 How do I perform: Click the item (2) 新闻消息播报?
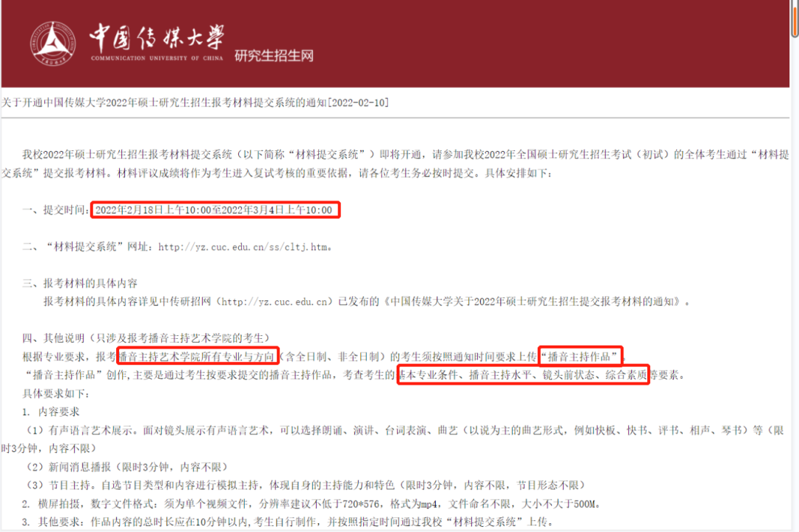click(69, 467)
